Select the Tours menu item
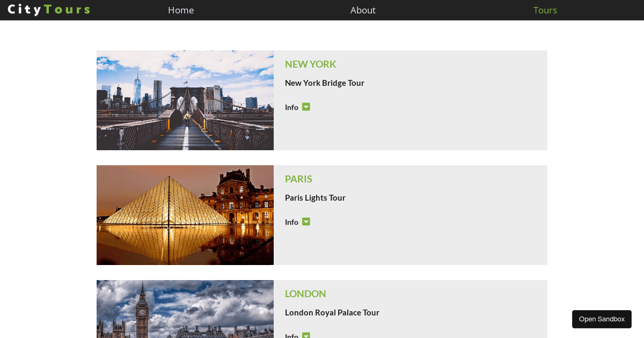The width and height of the screenshot is (644, 338). tap(545, 10)
